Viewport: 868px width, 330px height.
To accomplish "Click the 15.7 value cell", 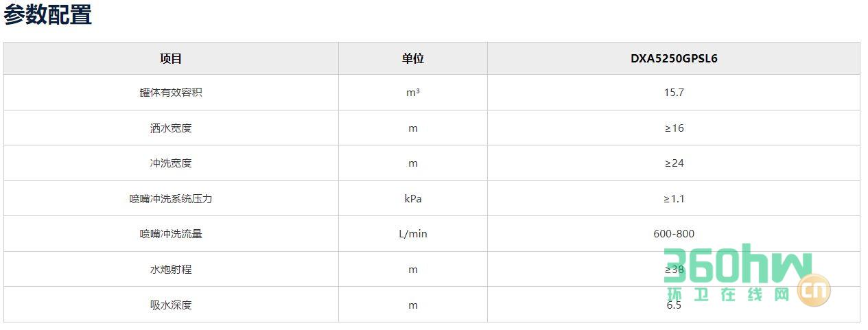I will point(674,93).
